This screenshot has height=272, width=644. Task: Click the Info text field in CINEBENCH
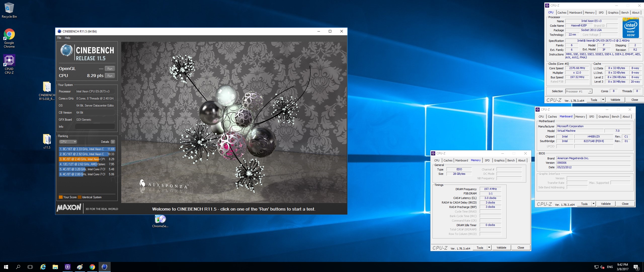[95, 127]
